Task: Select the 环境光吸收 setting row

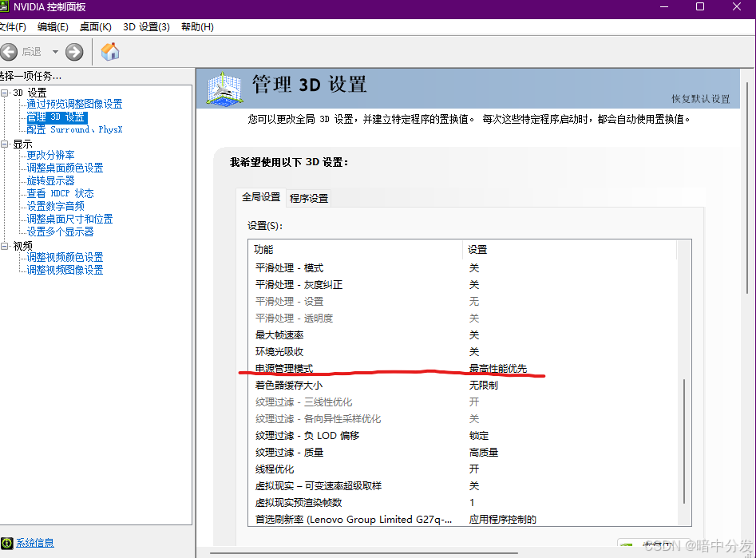Action: click(463, 352)
